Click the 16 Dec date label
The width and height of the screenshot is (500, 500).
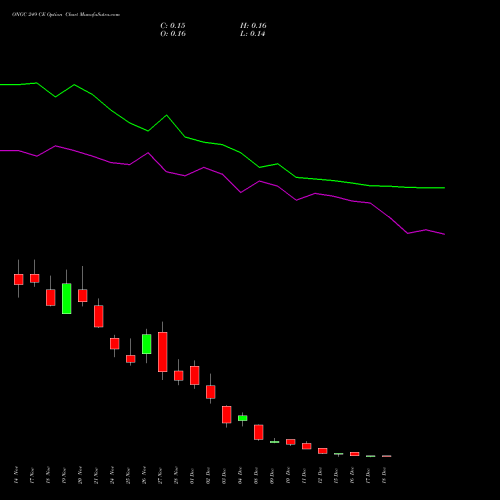pos(352,475)
